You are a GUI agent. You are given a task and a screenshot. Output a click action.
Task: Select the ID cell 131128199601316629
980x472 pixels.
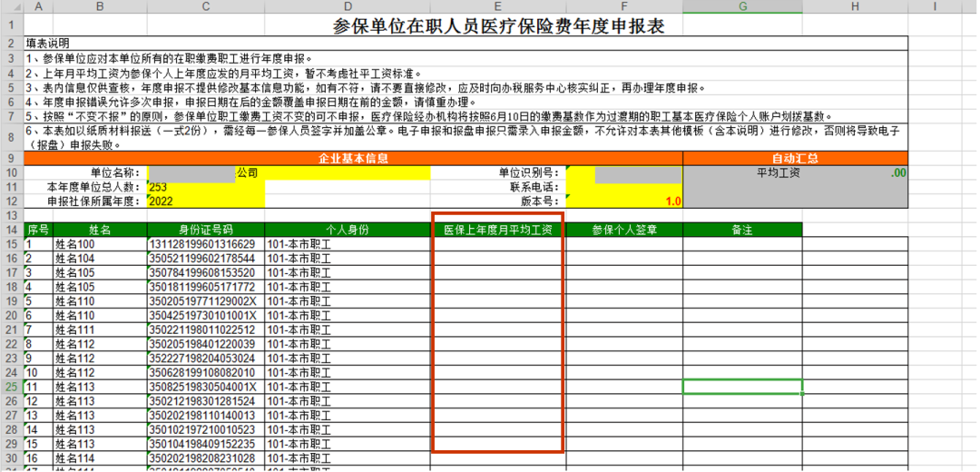click(205, 244)
